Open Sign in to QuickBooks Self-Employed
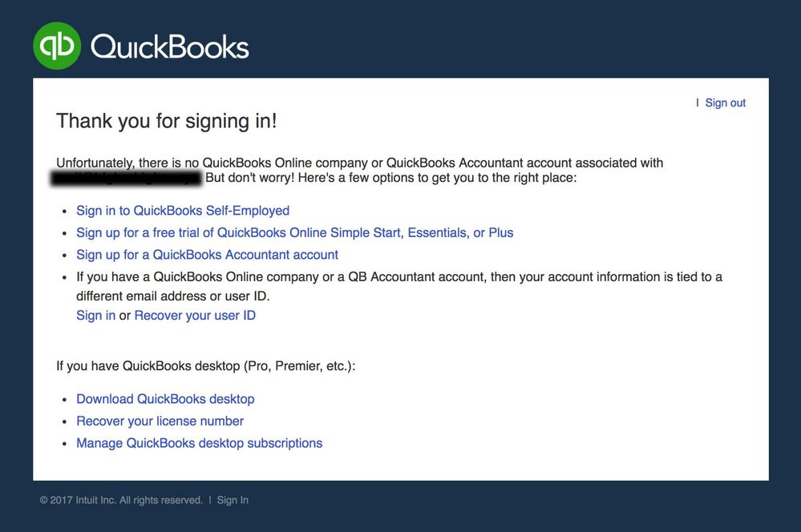 tap(183, 211)
